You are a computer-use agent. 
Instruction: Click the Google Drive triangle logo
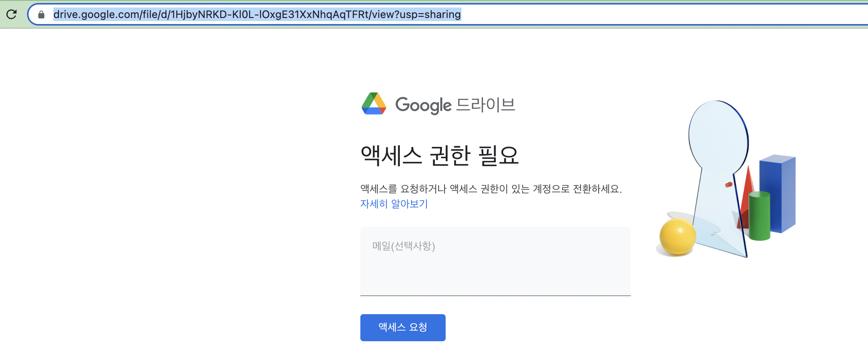coord(374,103)
